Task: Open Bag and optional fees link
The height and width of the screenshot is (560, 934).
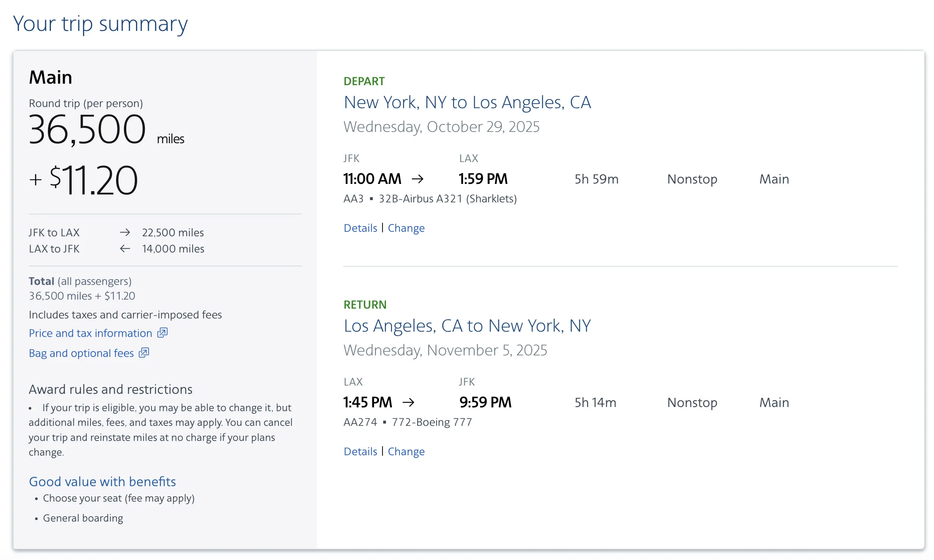Action: click(x=81, y=353)
